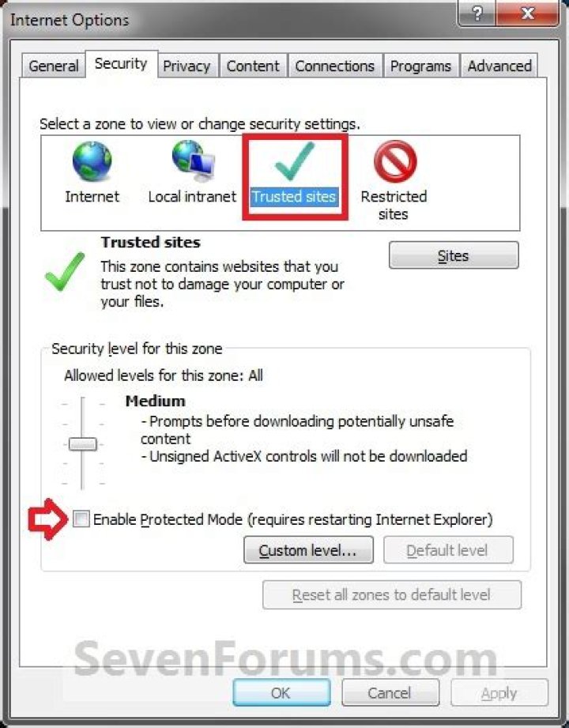Open the Programs tab

420,66
